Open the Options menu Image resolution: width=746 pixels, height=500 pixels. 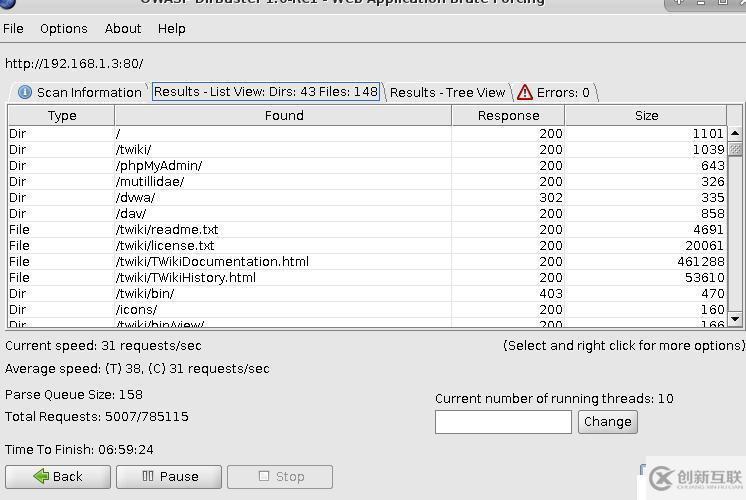point(64,29)
